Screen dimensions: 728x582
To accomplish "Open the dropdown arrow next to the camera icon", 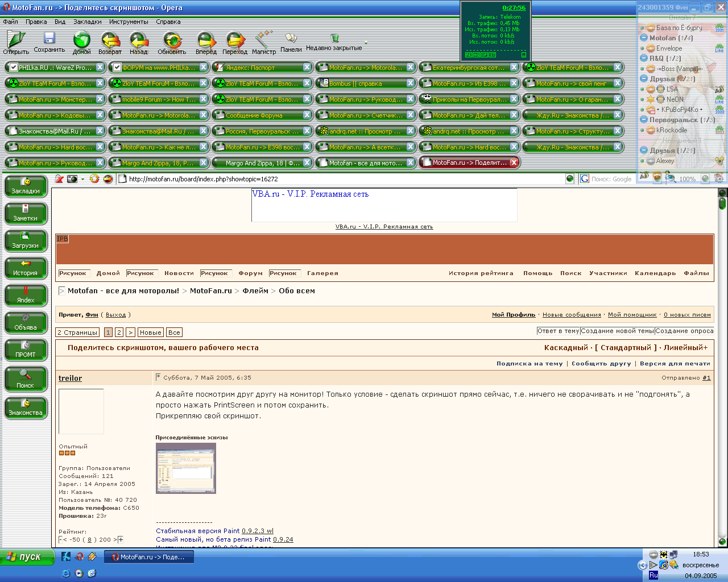I will point(82,179).
